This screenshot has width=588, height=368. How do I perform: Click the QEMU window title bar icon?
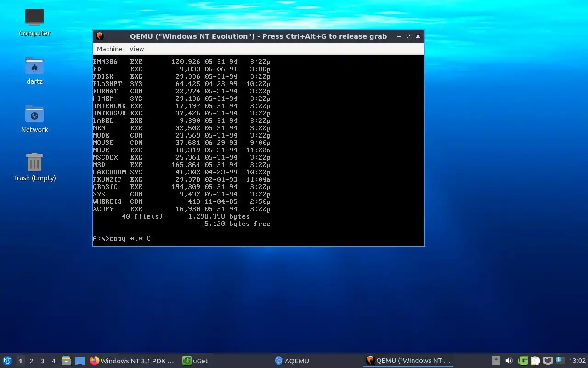point(100,36)
